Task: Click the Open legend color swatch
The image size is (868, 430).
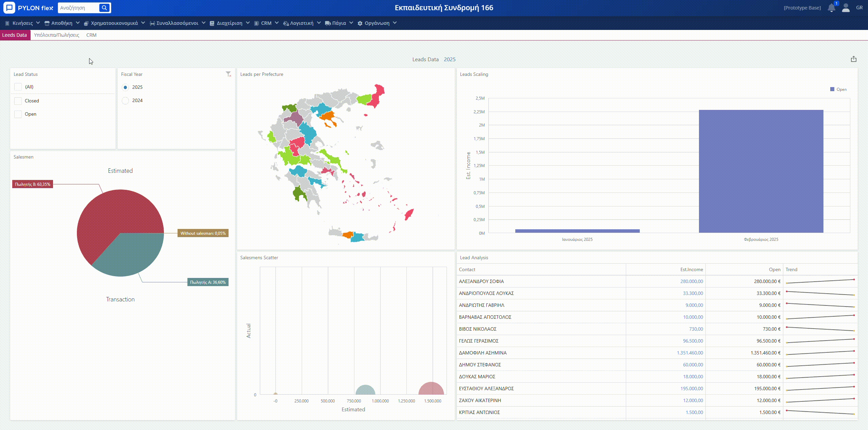Action: [x=832, y=89]
